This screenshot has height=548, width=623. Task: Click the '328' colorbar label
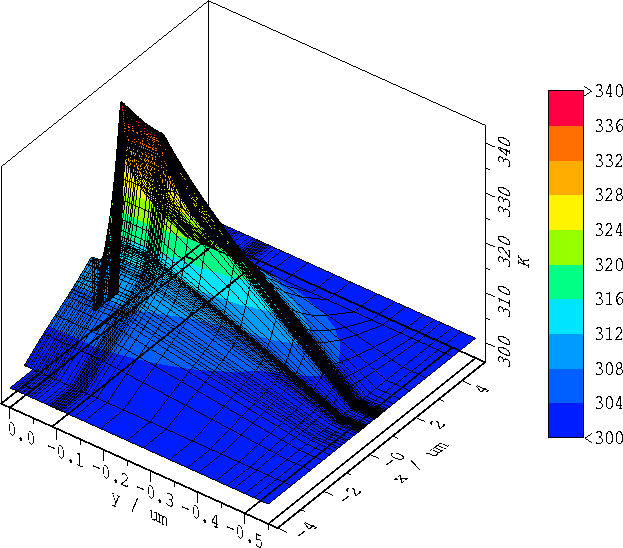click(609, 195)
